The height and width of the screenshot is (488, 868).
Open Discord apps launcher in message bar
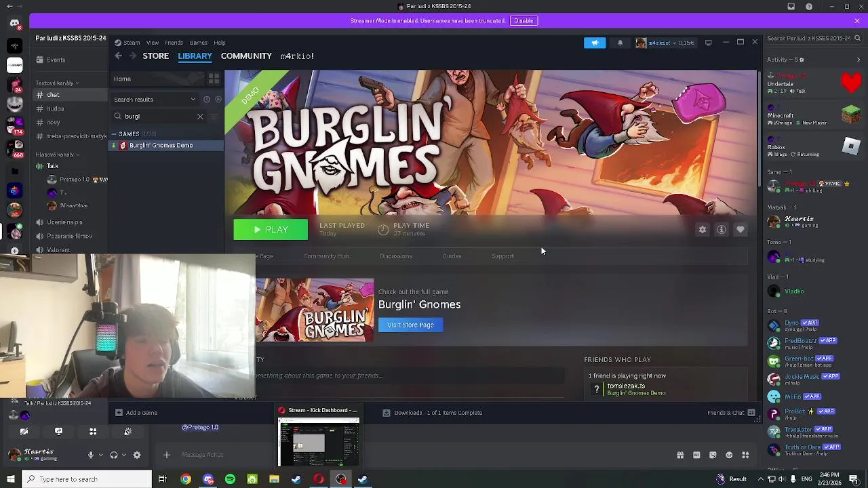[745, 455]
